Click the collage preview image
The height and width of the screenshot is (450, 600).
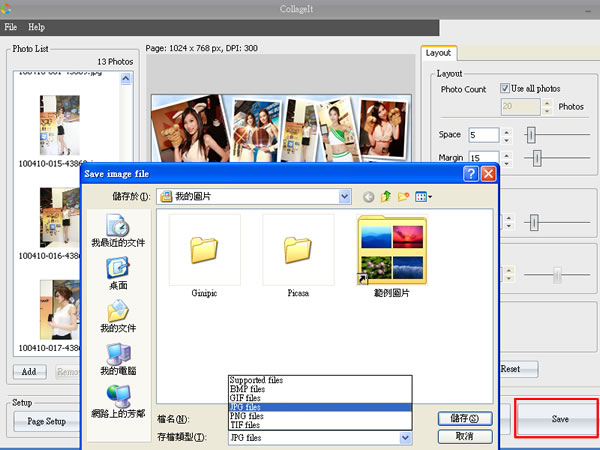281,128
